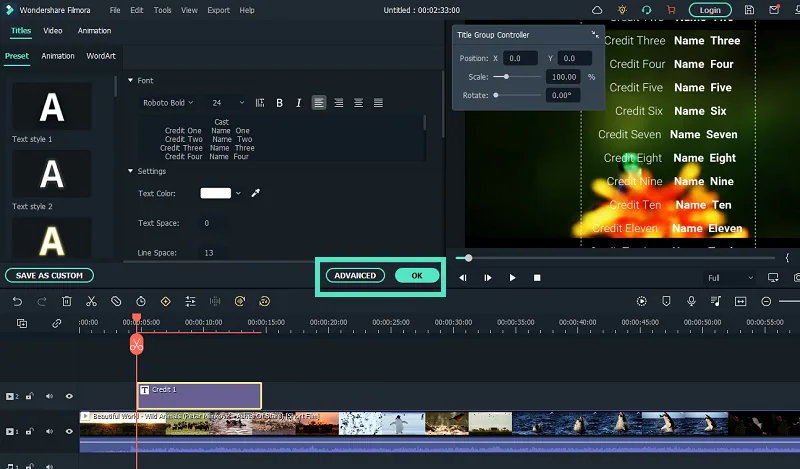Click the Undo arrow in timeline toolbar
This screenshot has height=469, width=800.
tap(17, 302)
